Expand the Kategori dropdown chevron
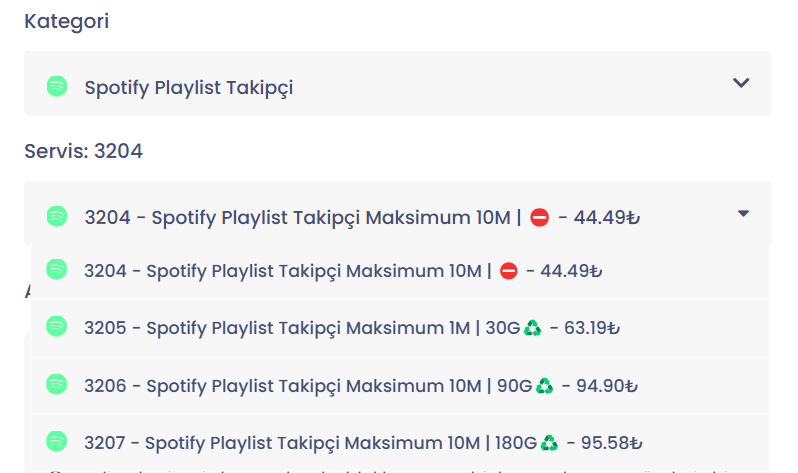Screen dimensions: 798x473 coord(741,82)
